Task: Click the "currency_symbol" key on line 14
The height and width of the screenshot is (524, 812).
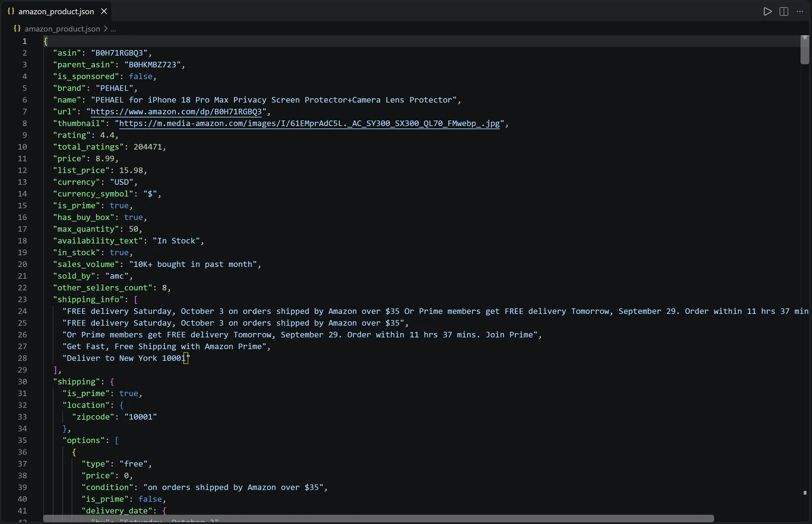Action: point(93,194)
